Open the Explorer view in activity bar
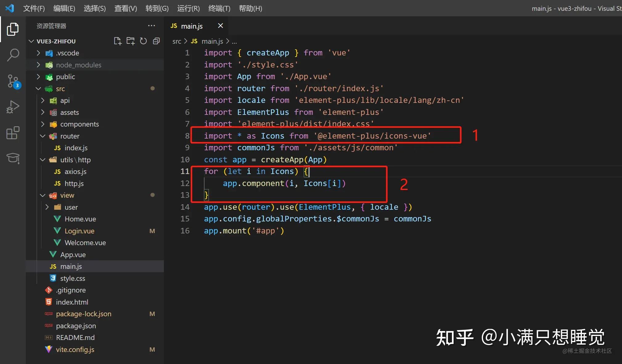622x364 pixels. 13,29
